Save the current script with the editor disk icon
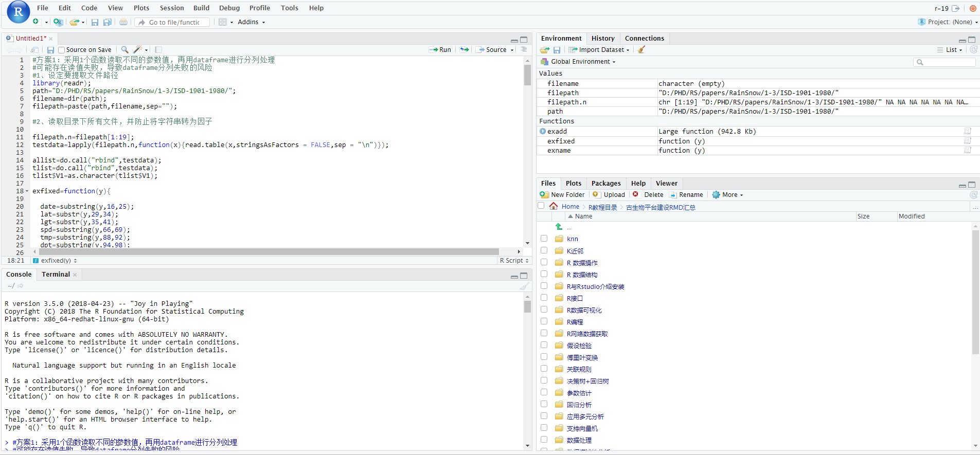The height and width of the screenshot is (455, 980). tap(50, 50)
